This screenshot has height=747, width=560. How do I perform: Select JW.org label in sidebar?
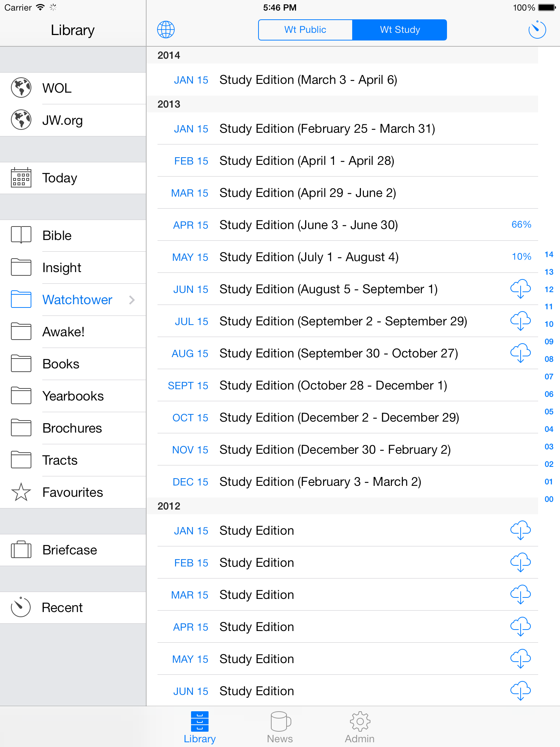point(62,120)
